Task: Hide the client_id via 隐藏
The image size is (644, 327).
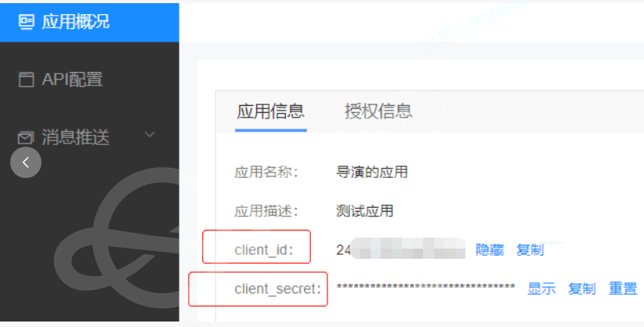Action: pos(490,249)
